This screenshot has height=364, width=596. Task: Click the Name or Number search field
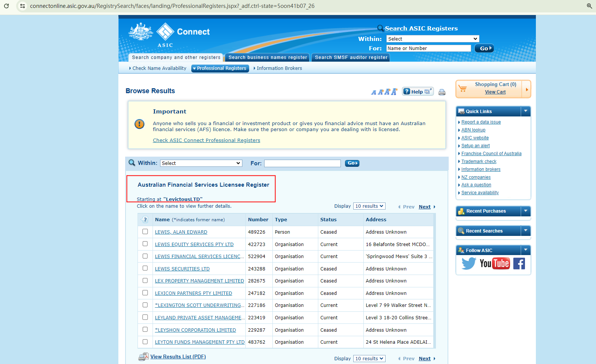(428, 48)
